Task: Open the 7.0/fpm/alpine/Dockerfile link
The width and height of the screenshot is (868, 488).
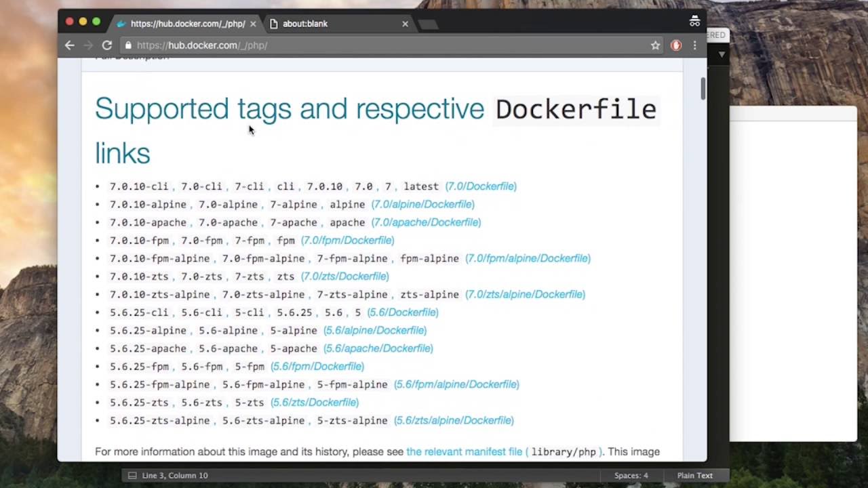Action: click(528, 258)
